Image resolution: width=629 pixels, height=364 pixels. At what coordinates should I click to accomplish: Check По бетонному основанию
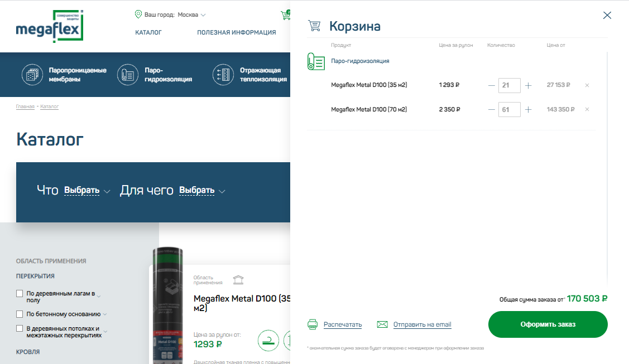click(19, 314)
